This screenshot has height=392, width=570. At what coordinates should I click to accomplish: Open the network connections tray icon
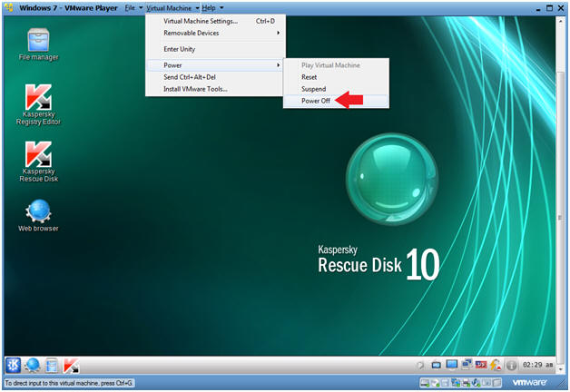coord(467,364)
